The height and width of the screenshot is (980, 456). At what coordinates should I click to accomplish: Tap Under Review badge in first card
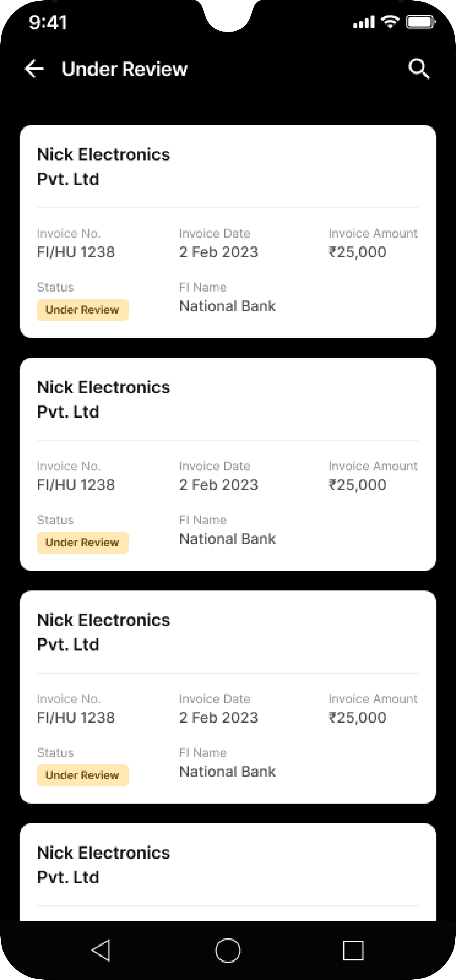coord(82,310)
